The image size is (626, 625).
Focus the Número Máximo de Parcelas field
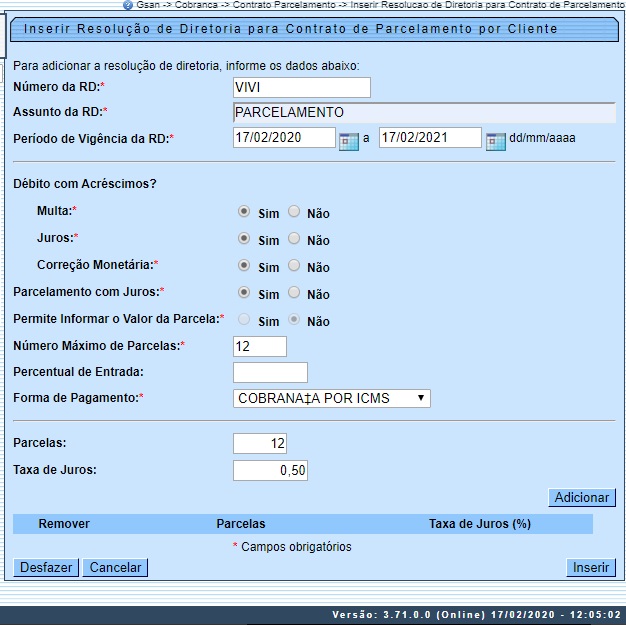260,346
